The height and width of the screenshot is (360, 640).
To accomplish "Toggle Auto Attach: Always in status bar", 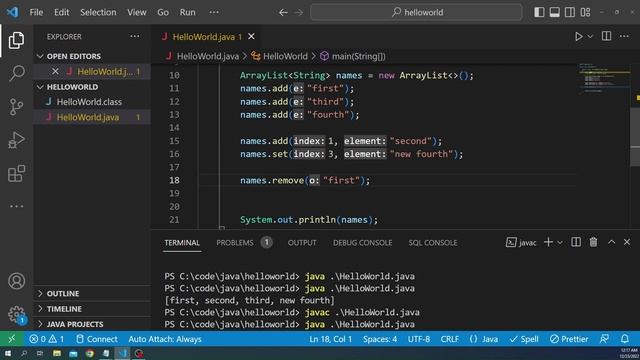I will pyautogui.click(x=165, y=339).
